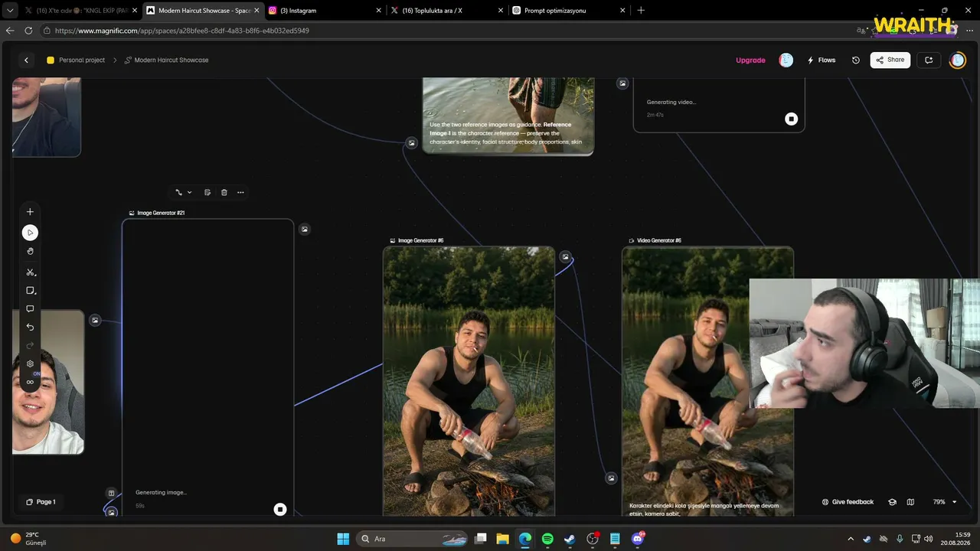
Task: Click the plus add-node tool
Action: [30, 212]
